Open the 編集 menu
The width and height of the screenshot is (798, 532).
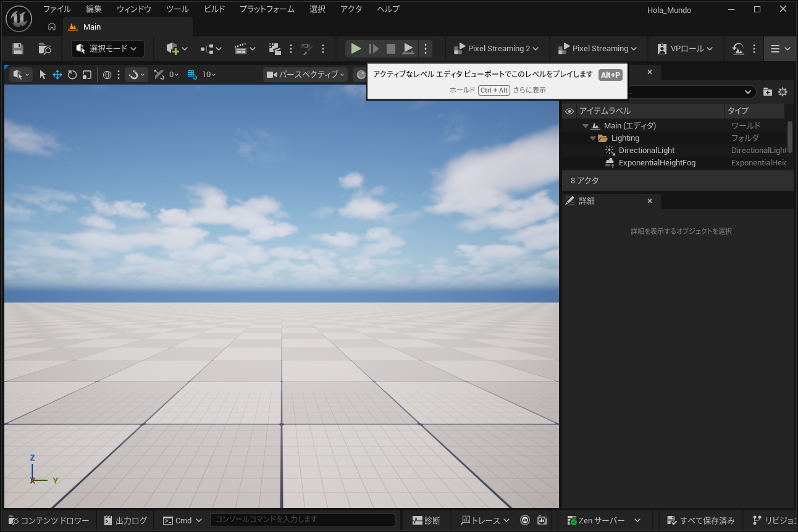(94, 9)
